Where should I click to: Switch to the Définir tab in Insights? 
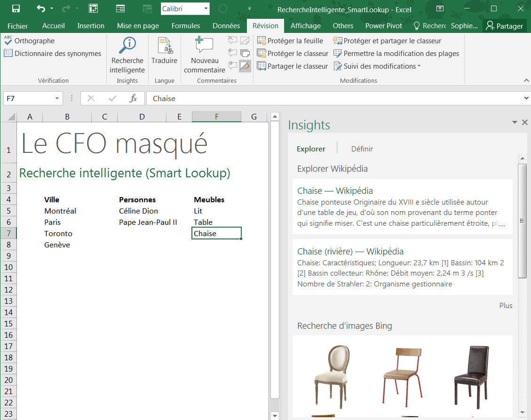point(362,149)
